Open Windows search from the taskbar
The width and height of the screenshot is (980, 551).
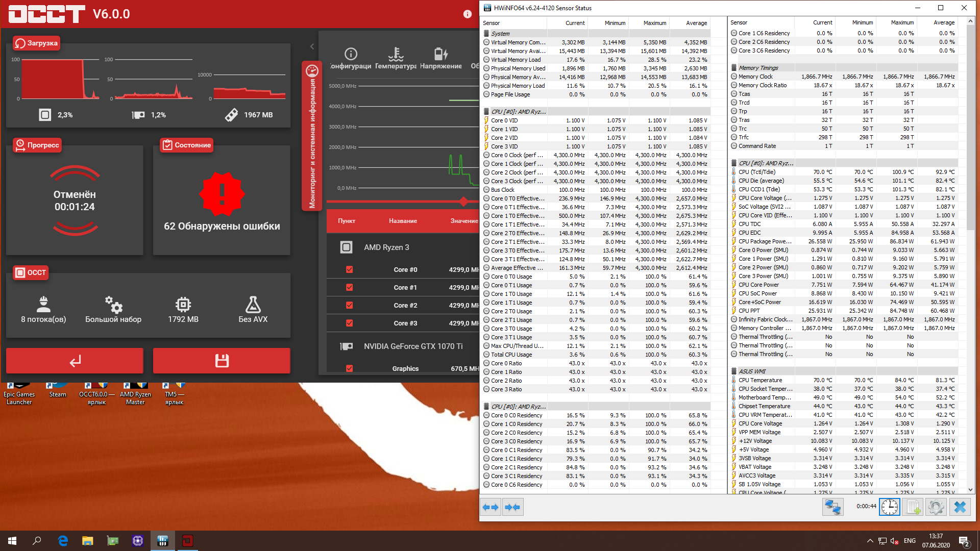point(37,541)
